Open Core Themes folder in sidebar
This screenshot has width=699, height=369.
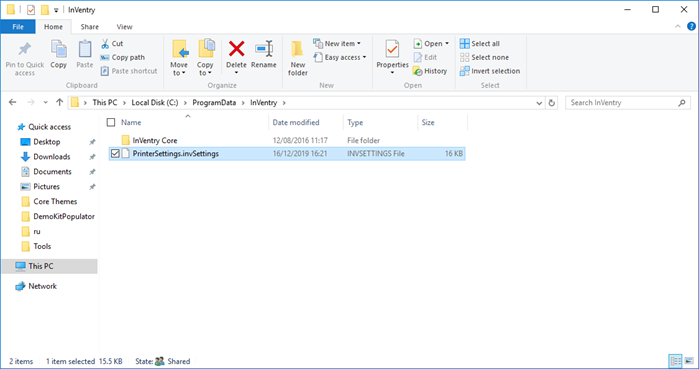[x=55, y=201]
